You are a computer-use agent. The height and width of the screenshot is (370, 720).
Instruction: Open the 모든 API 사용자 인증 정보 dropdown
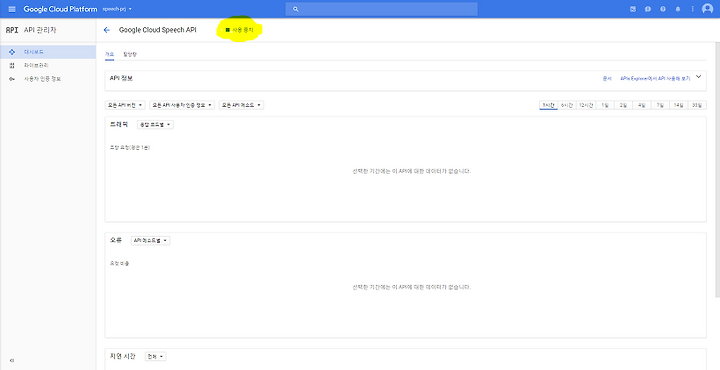point(182,105)
